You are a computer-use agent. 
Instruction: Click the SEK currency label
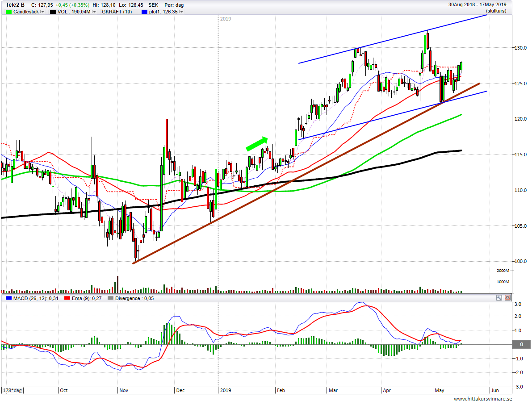[153, 5]
